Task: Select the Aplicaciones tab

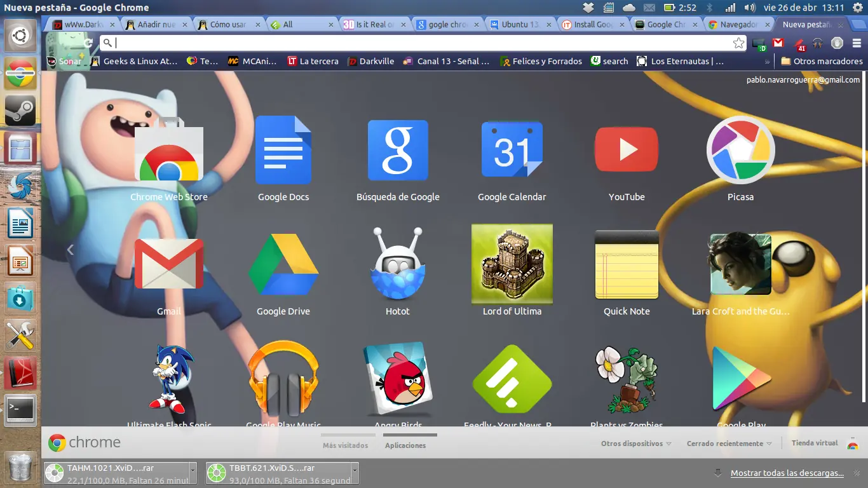Action: pos(405,445)
